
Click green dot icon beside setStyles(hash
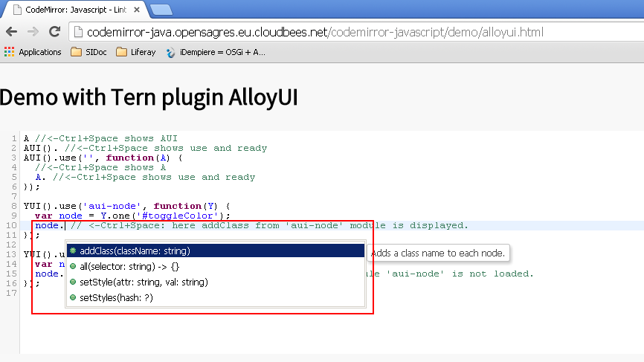point(73,297)
